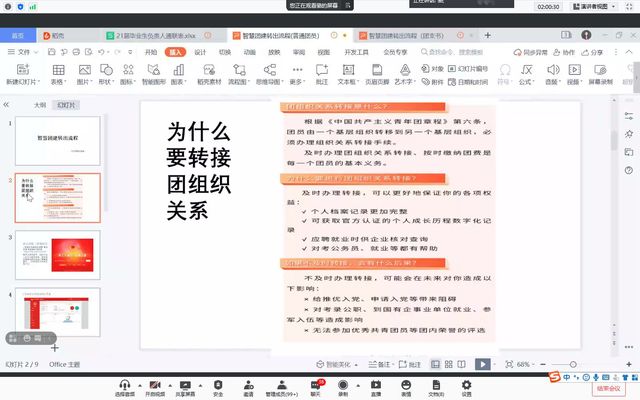The image size is (640, 400).
Task: Expand the 更多 (more) dropdown in ribbon
Action: (296, 74)
